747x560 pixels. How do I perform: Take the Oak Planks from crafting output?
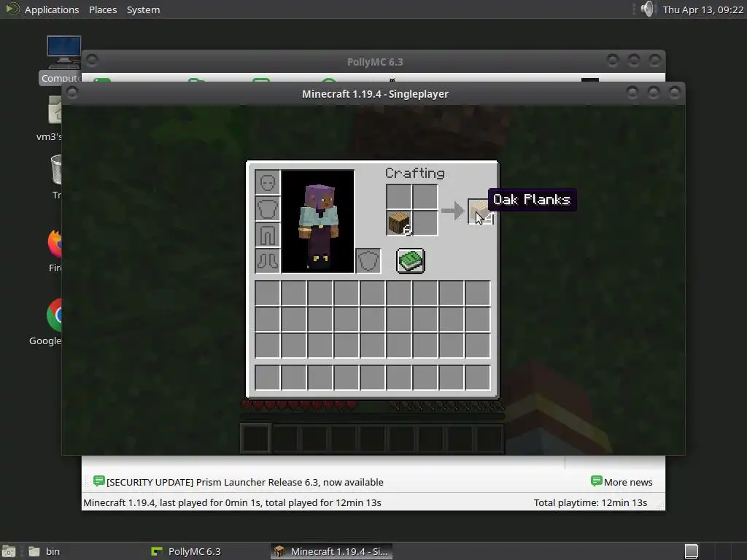[480, 211]
